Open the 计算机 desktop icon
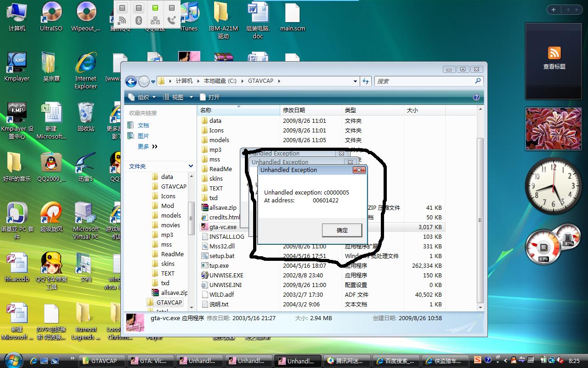Viewport: 588px width, 368px height. [17, 17]
